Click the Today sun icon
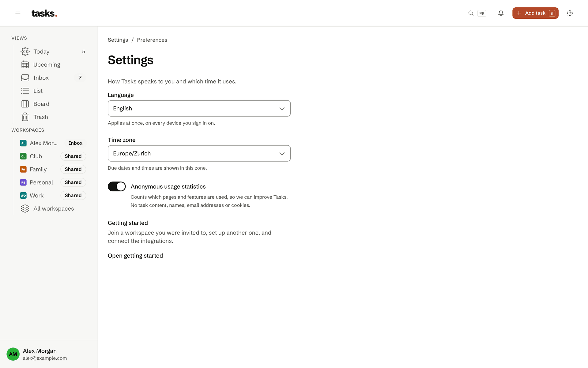The width and height of the screenshot is (588, 368). click(25, 52)
